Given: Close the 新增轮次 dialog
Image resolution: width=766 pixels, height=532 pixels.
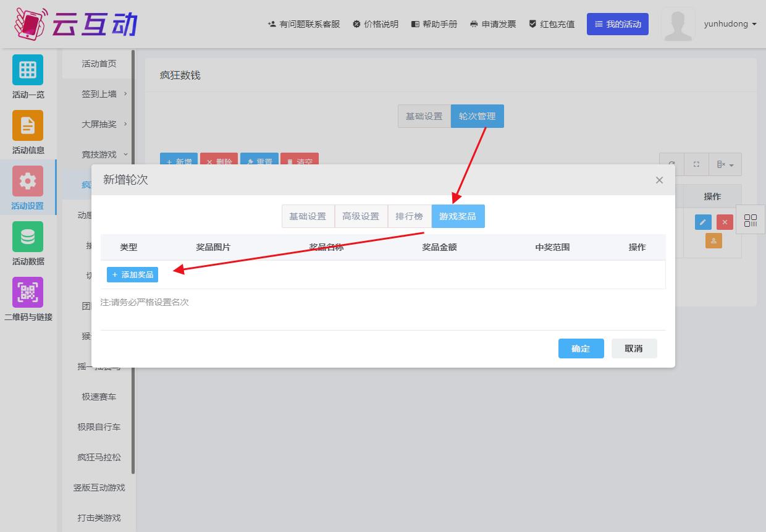Looking at the screenshot, I should [659, 180].
